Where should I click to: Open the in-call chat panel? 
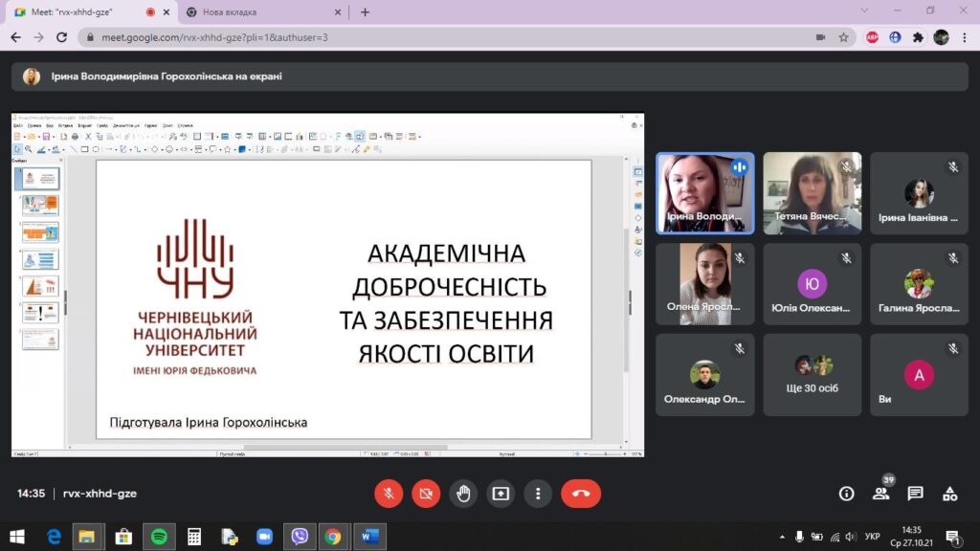pyautogui.click(x=916, y=494)
